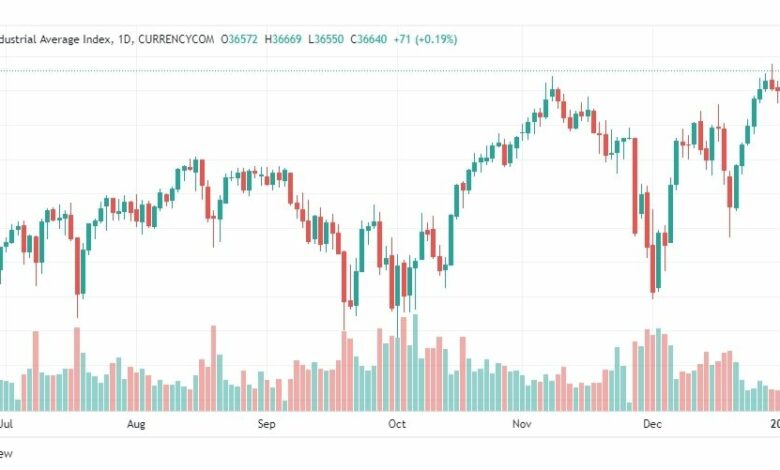Screen dimensions: 780x470
Task: Click the Oct label on time axis
Action: click(397, 424)
